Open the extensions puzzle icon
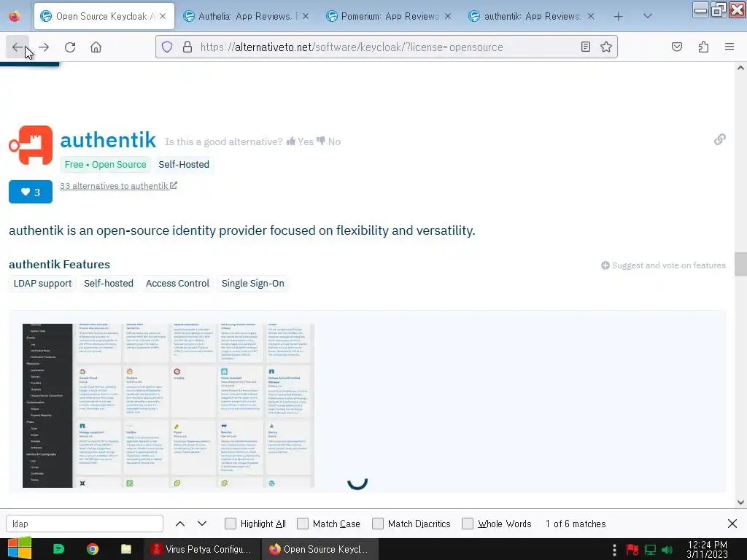Screen dimensions: 747x560 tap(703, 47)
